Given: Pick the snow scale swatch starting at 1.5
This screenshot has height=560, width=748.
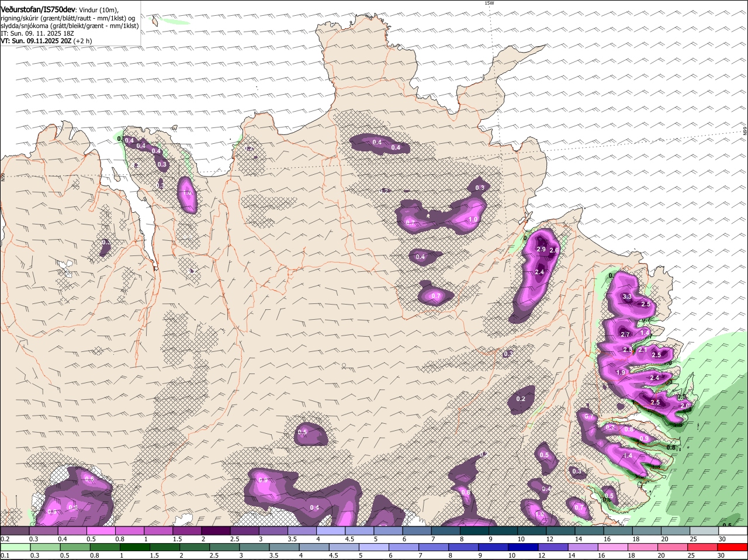Looking at the screenshot, I should point(187,531).
